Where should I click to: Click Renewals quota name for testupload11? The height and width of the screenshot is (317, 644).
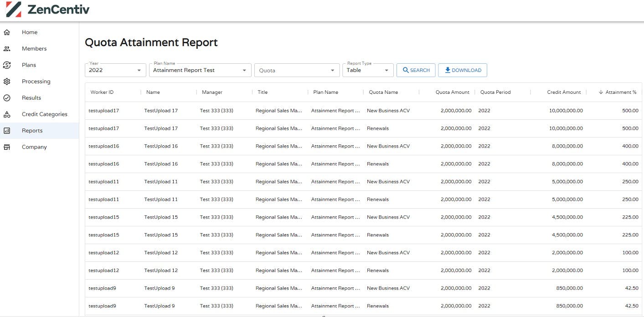coord(378,199)
